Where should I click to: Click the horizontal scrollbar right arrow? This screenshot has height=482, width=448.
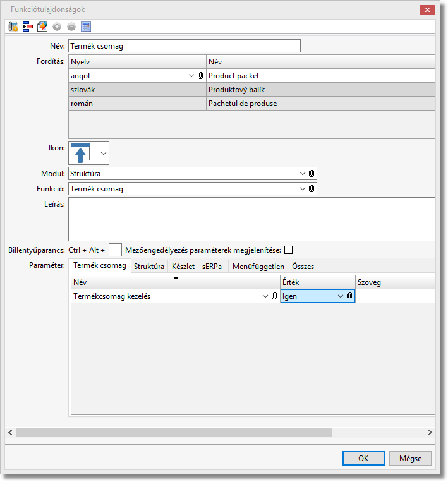430,433
